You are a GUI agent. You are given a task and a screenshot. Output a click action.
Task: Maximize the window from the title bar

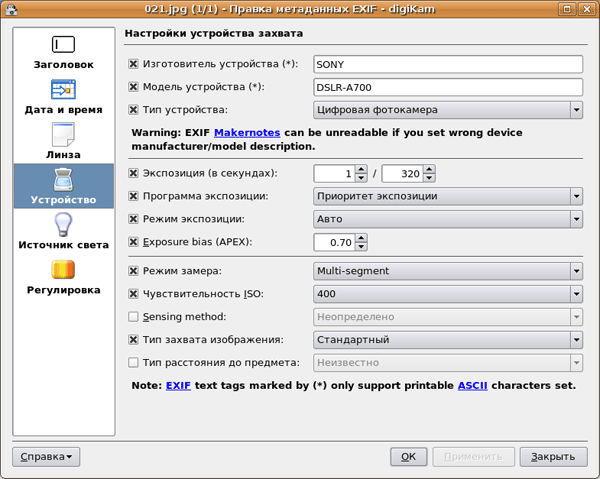click(567, 9)
